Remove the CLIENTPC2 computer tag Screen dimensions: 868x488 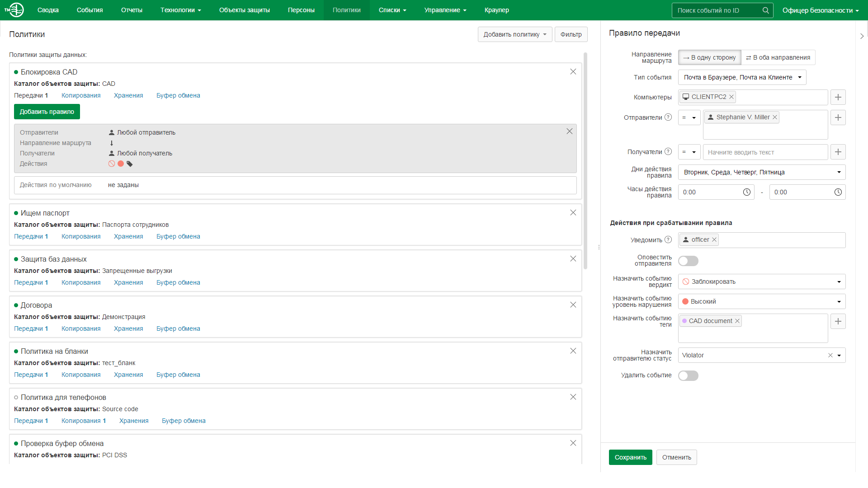731,97
